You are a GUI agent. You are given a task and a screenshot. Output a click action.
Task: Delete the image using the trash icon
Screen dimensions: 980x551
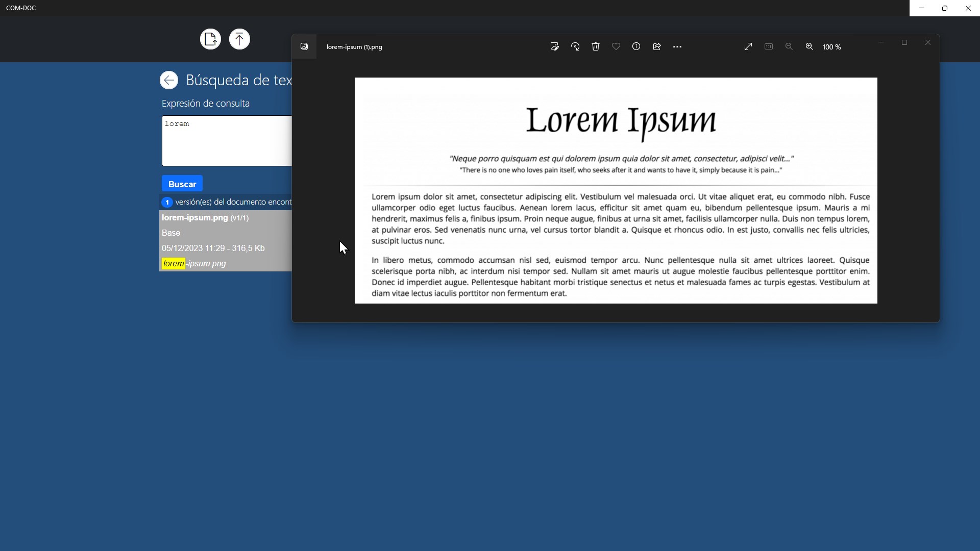pyautogui.click(x=596, y=46)
